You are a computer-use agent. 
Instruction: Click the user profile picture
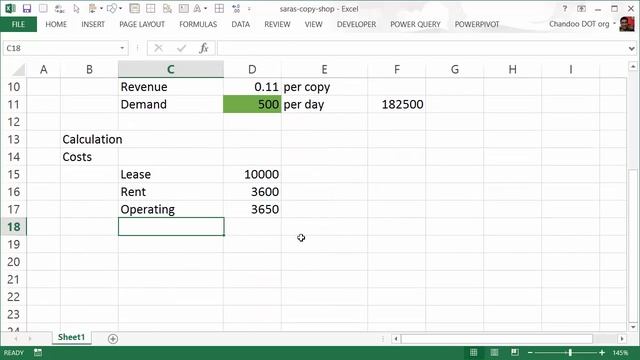pos(627,24)
